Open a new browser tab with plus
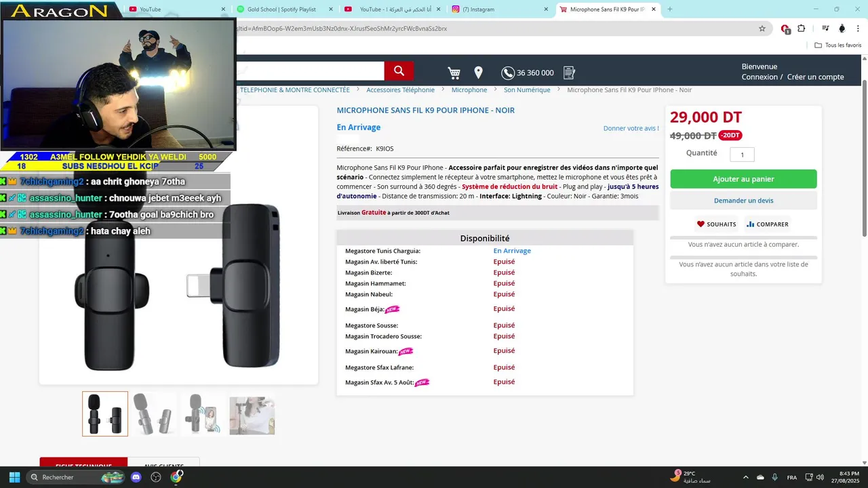 670,9
